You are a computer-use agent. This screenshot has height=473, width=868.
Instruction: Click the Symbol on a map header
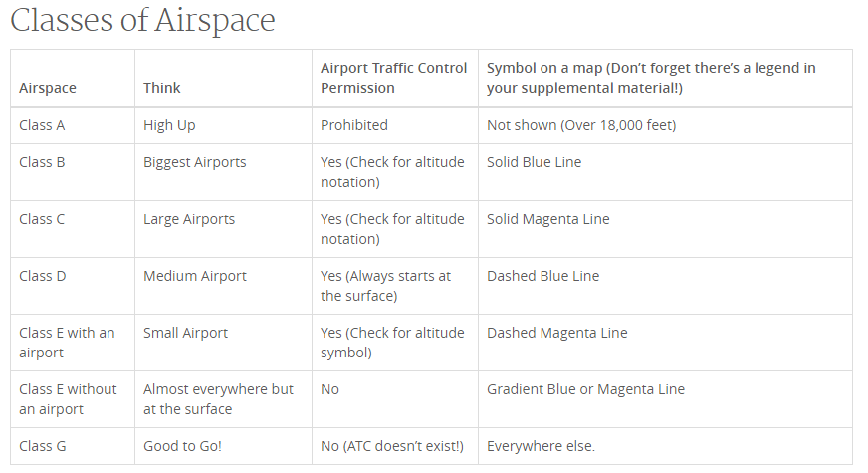(665, 78)
